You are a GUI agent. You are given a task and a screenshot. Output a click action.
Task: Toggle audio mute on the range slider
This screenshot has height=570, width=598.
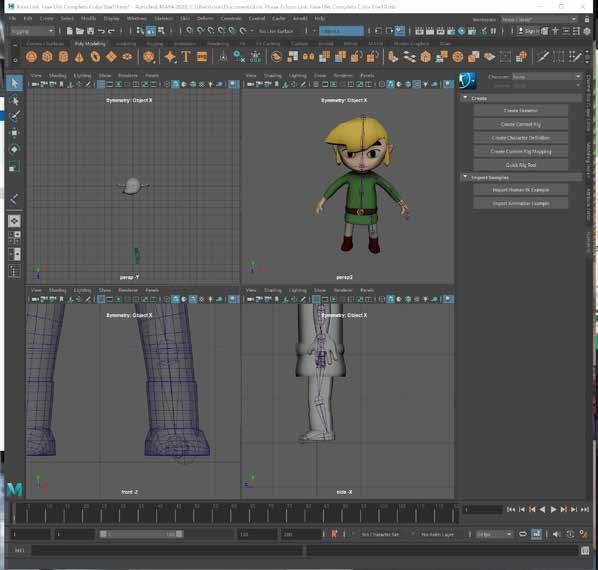[557, 534]
